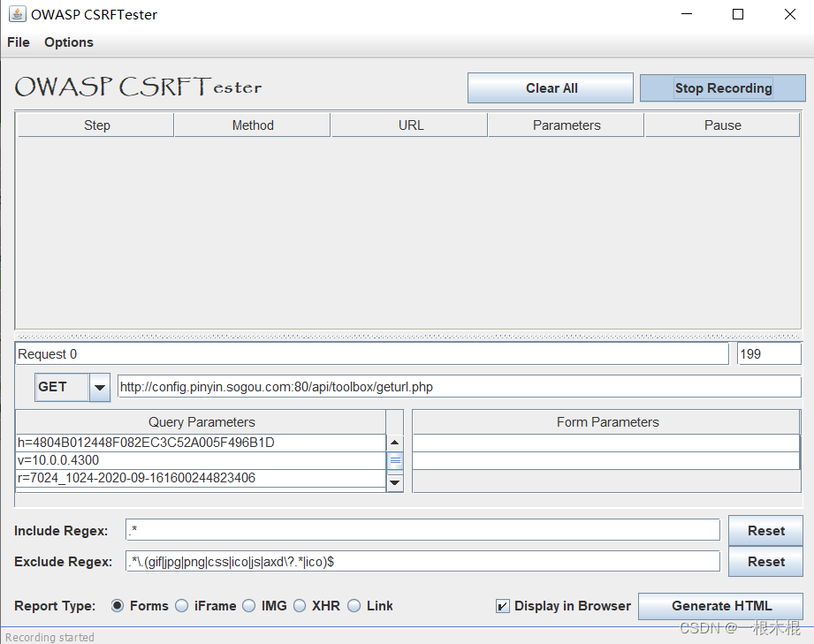Click the first empty Form Parameters row
The width and height of the screenshot is (814, 644).
pyautogui.click(x=606, y=443)
